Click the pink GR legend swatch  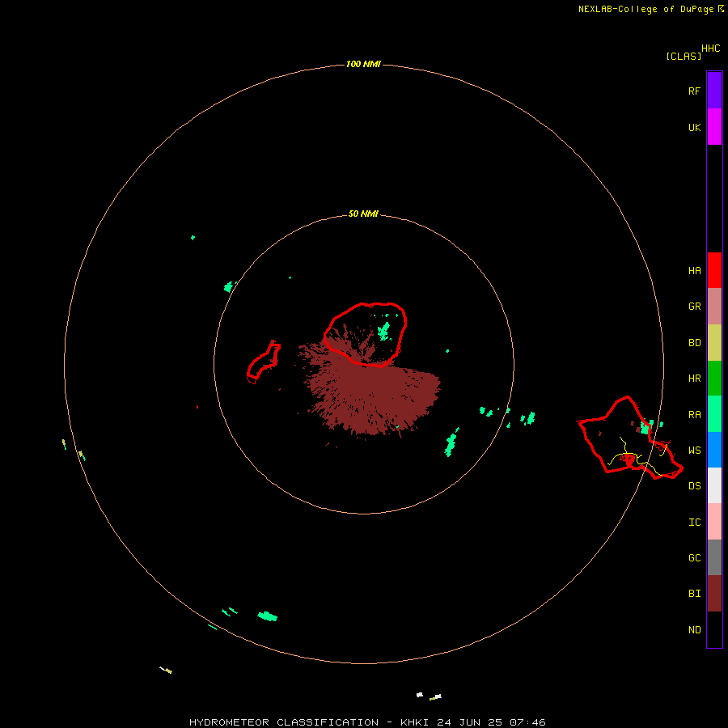tap(714, 307)
